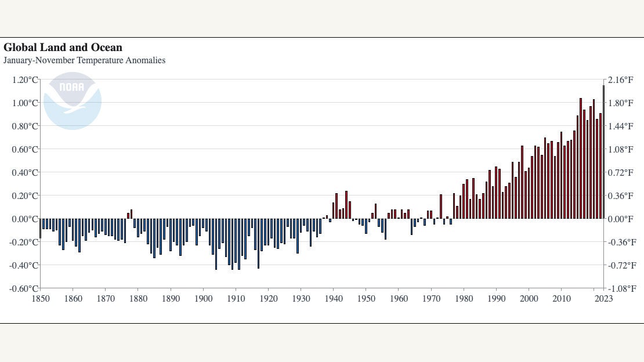Click the NOAA logo watermark

click(73, 100)
